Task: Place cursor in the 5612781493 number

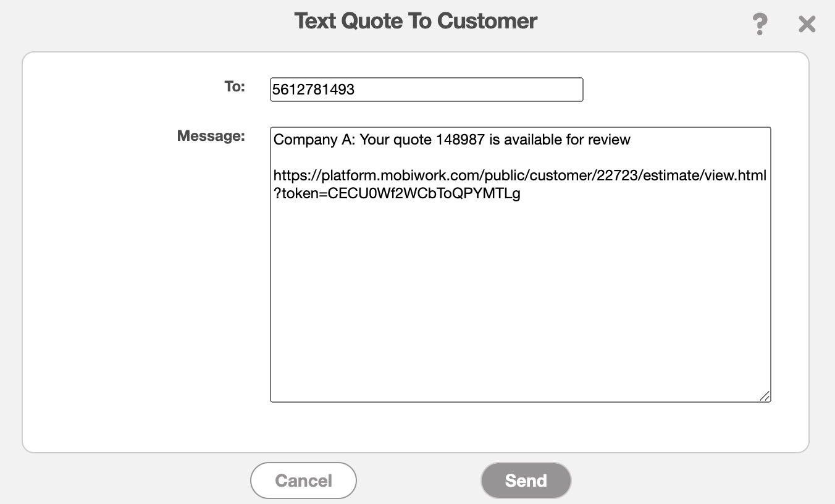Action: (x=313, y=90)
